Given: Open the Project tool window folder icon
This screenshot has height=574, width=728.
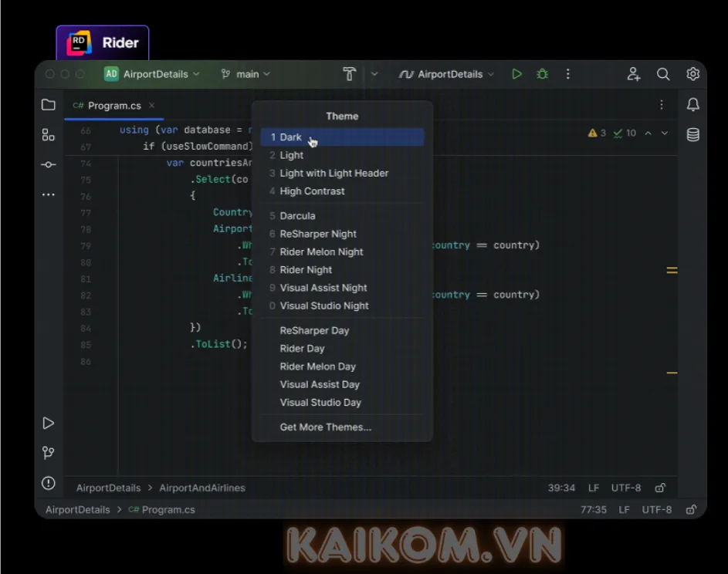Looking at the screenshot, I should pyautogui.click(x=48, y=105).
